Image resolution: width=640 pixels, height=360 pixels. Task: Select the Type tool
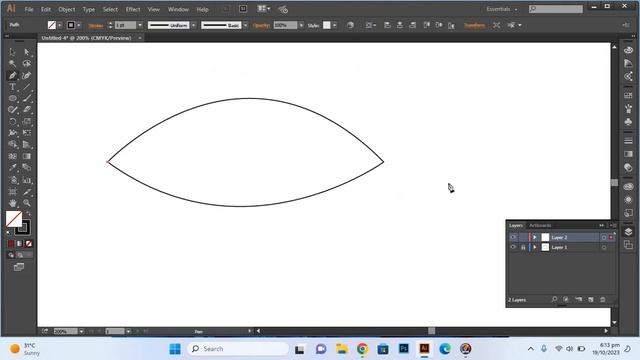[x=12, y=87]
